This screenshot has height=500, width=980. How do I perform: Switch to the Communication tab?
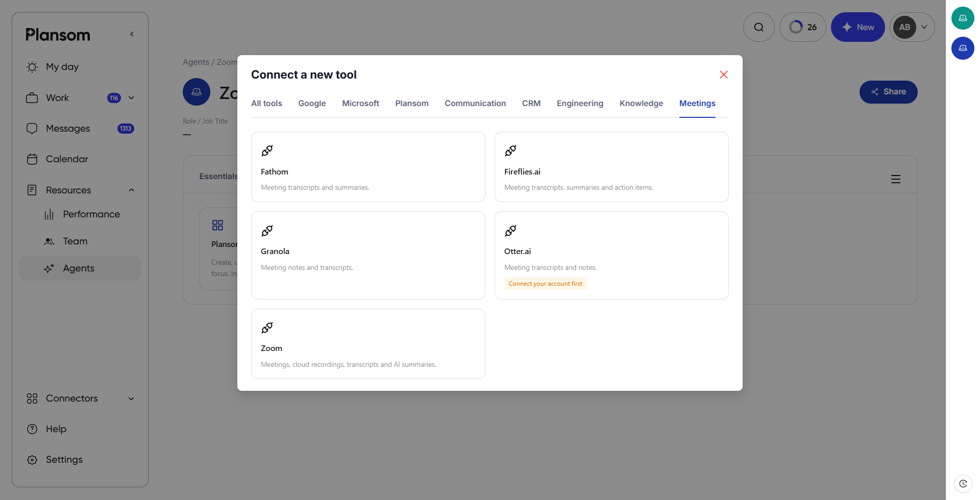pos(475,103)
